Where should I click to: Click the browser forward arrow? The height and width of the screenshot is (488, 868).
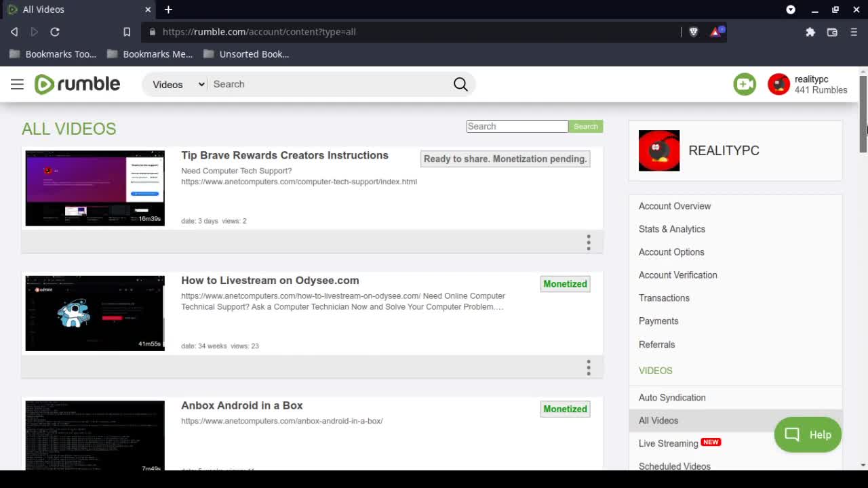coord(35,32)
